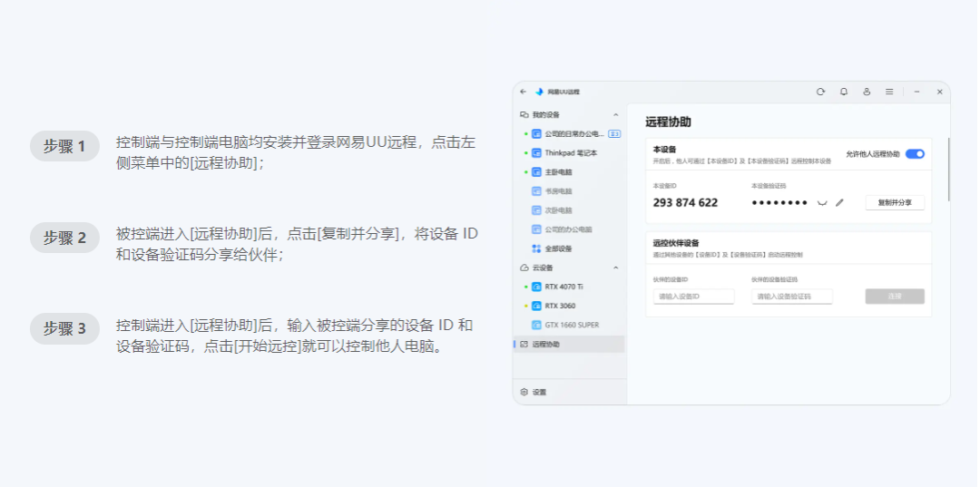Click the refresh icon in the title bar
Screen dimensions: 980x487
[x=820, y=92]
